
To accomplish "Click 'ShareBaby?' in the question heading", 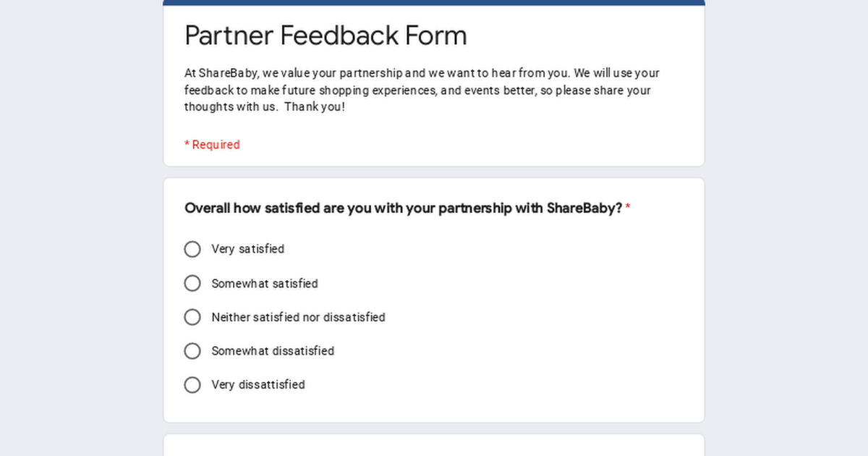I will 584,208.
